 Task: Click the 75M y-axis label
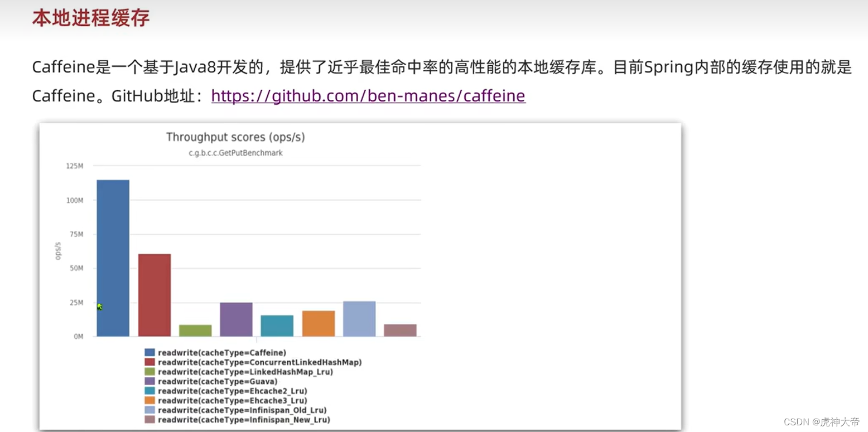coord(76,234)
